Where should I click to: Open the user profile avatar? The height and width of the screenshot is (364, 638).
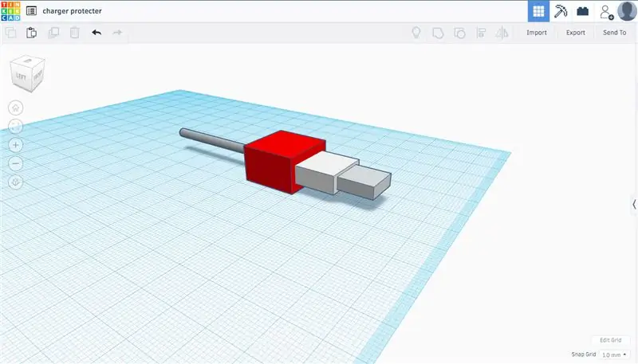tap(627, 11)
